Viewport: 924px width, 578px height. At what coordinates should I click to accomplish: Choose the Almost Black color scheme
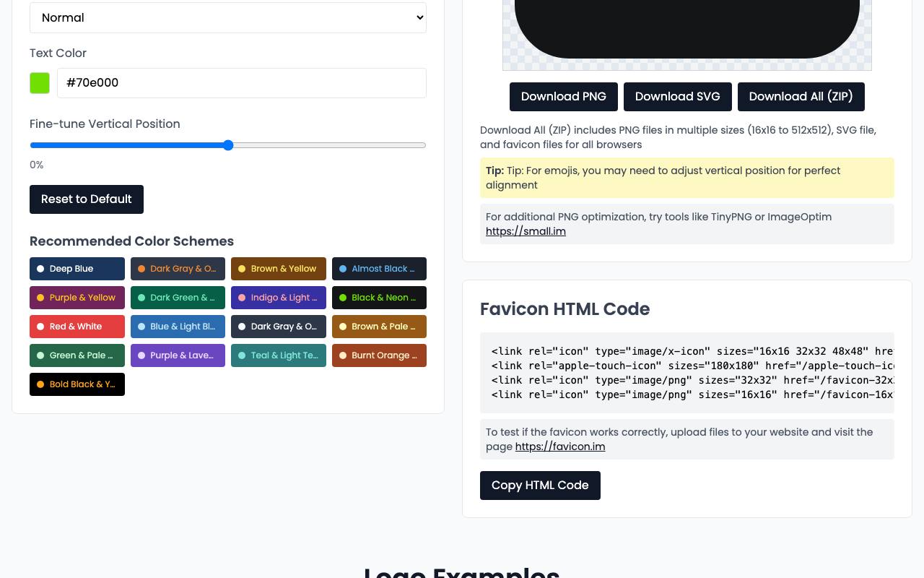(379, 269)
